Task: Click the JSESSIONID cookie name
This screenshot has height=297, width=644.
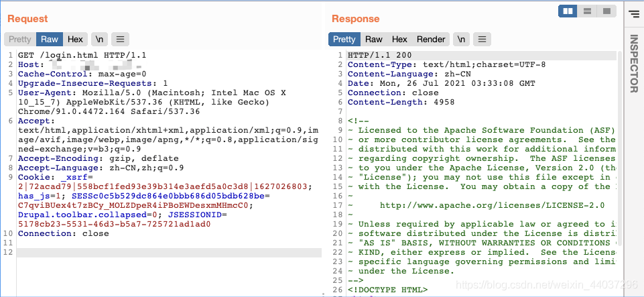Action: [x=194, y=215]
